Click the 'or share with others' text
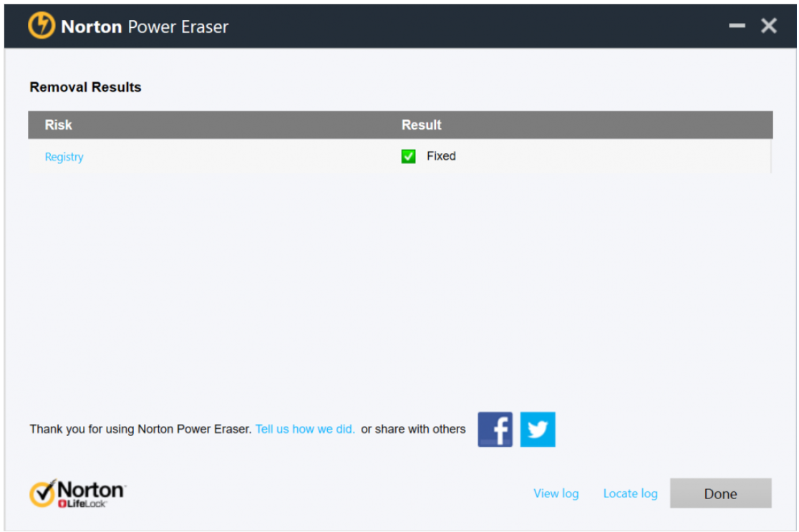 coord(413,429)
